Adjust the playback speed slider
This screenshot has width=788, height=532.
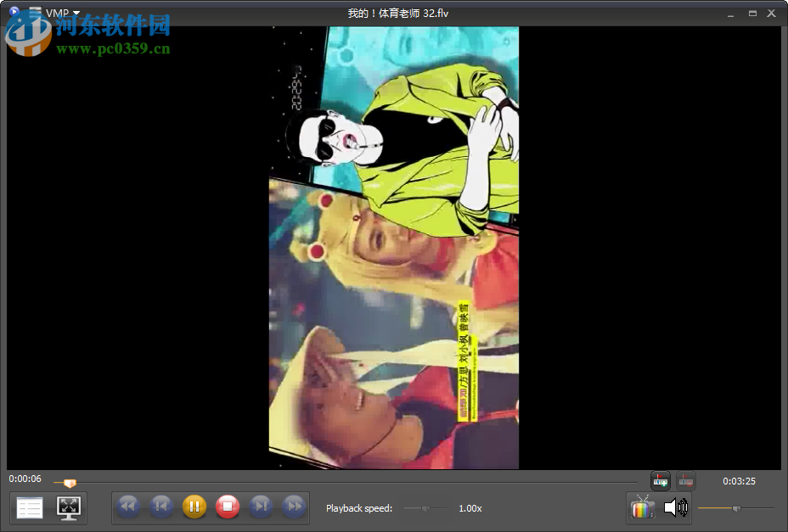[x=425, y=508]
